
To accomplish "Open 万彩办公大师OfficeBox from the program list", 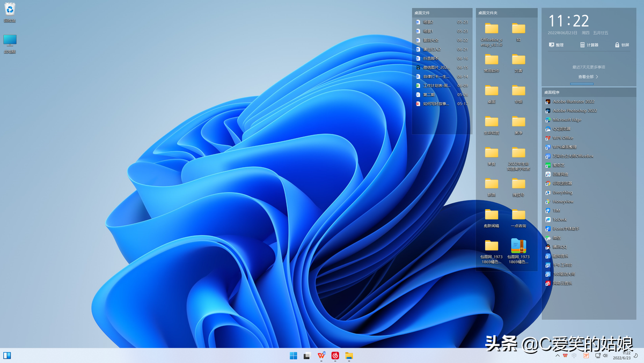I will point(569,156).
